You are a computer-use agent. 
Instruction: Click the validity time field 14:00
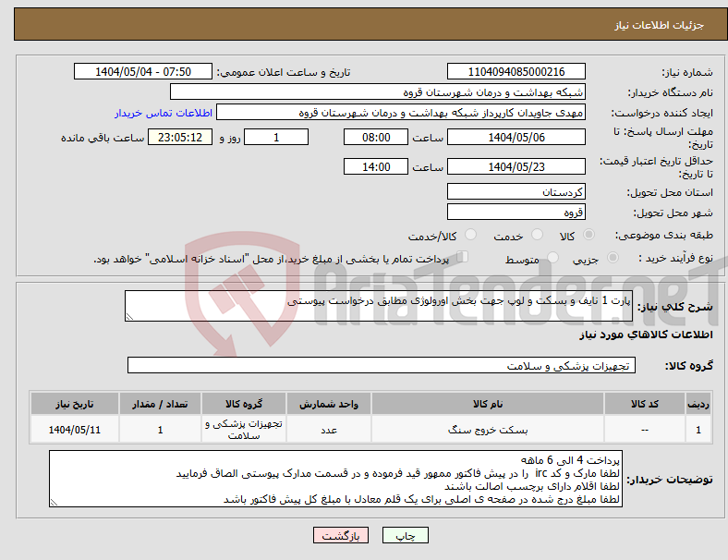pyautogui.click(x=376, y=166)
